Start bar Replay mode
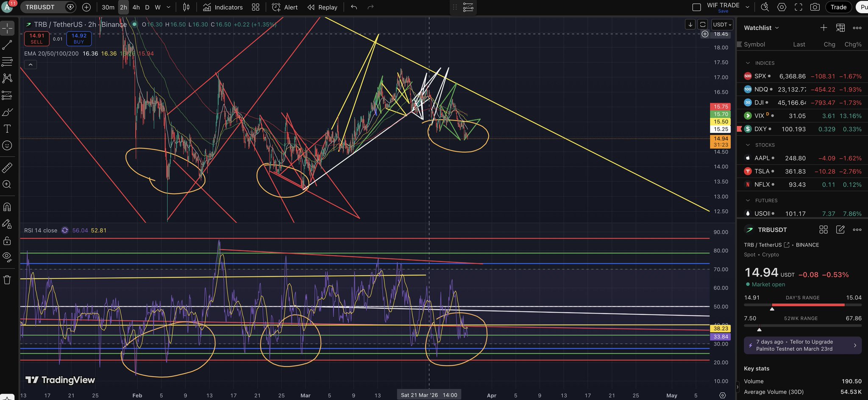868x400 pixels. pos(323,7)
